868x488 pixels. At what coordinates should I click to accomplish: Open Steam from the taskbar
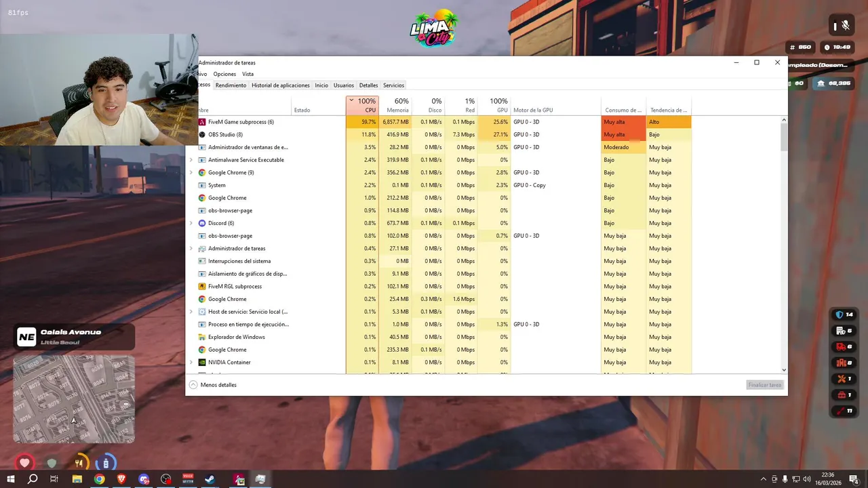tap(211, 479)
